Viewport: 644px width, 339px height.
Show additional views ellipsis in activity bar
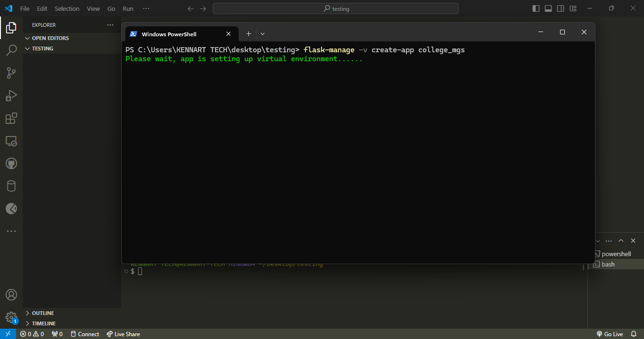tap(11, 231)
